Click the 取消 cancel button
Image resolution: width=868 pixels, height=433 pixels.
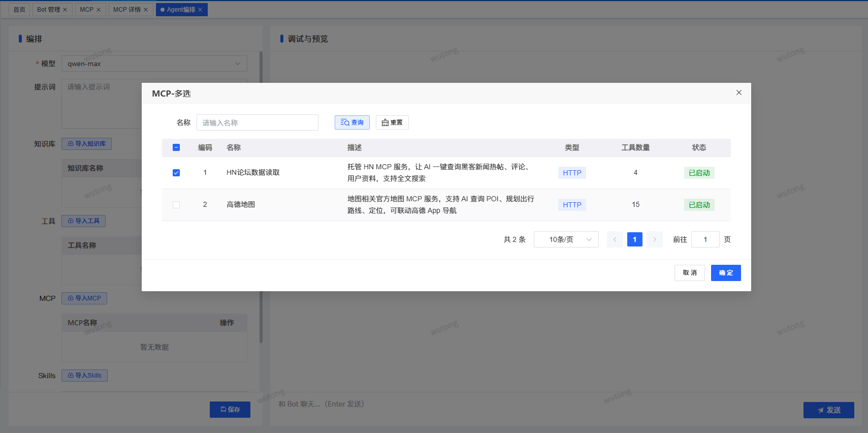(x=690, y=273)
